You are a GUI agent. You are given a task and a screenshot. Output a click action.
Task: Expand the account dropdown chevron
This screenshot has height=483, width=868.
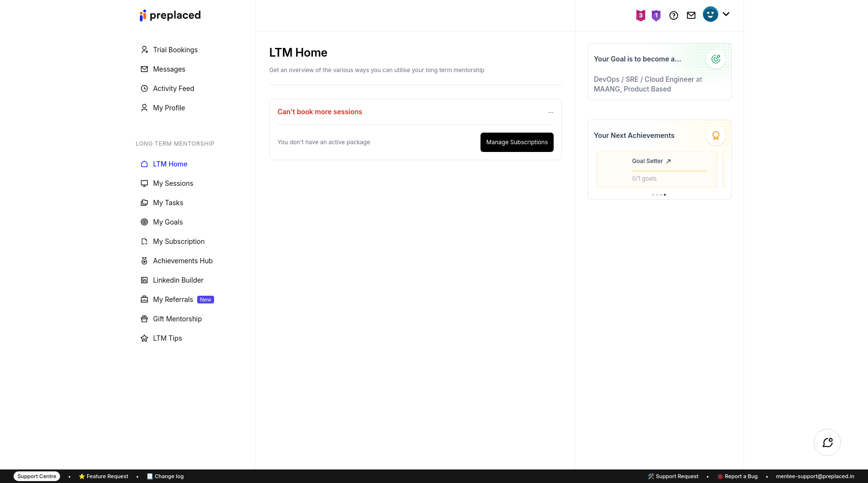pyautogui.click(x=726, y=14)
